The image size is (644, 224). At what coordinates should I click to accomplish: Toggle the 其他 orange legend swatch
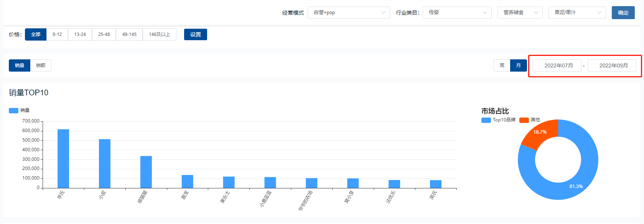point(524,120)
